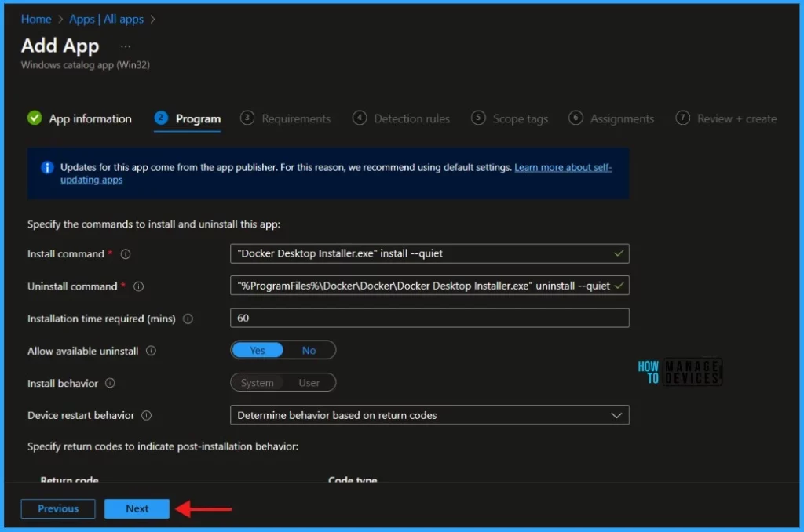Open the Review + create tab
Viewport: 804px width, 532px height.
[x=726, y=119]
